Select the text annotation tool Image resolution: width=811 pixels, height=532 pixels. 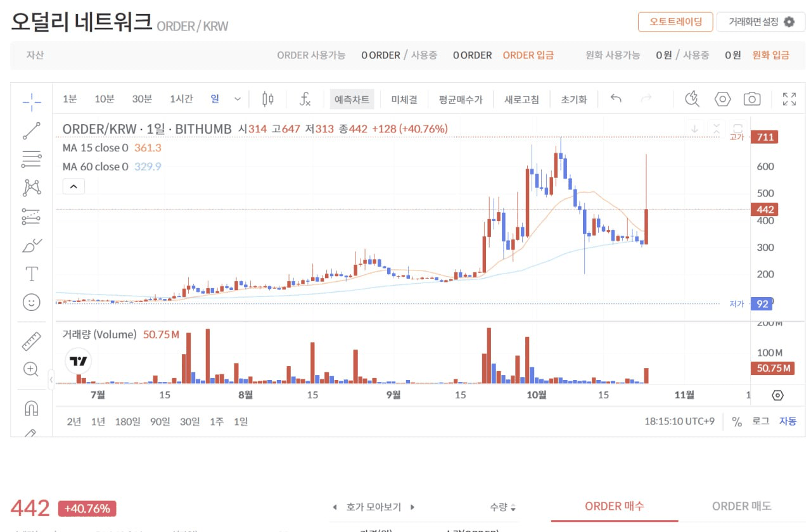[31, 274]
